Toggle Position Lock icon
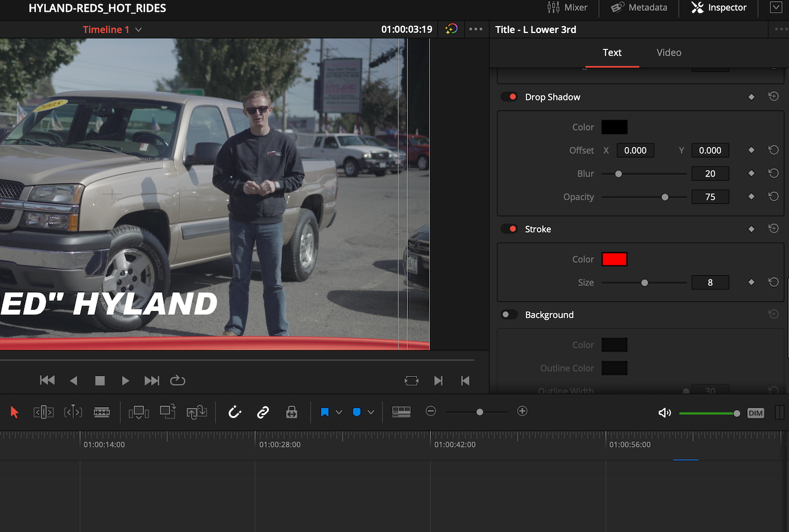 [x=292, y=412]
